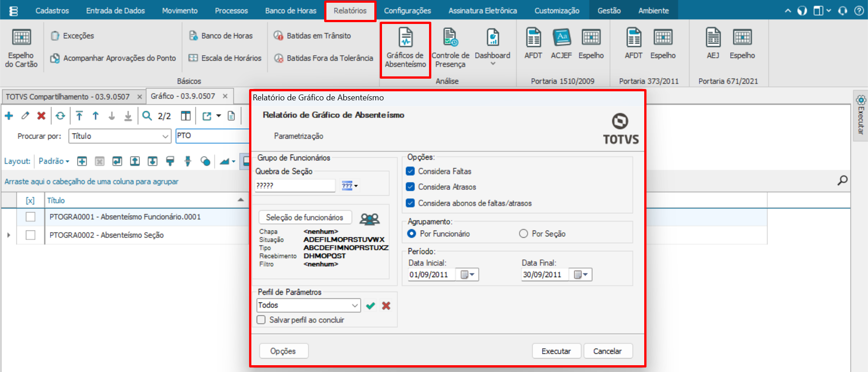This screenshot has width=868, height=372.
Task: Expand the PTOGRA0002 row
Action: [9, 235]
